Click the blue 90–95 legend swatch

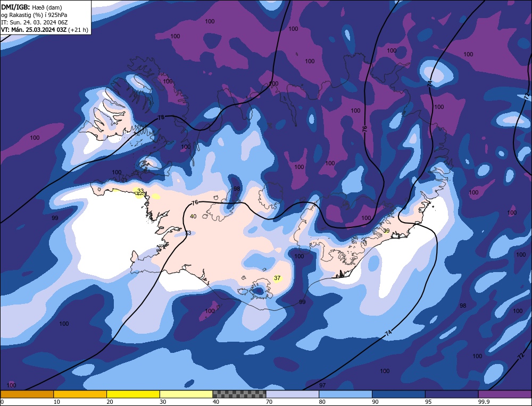coord(398,394)
